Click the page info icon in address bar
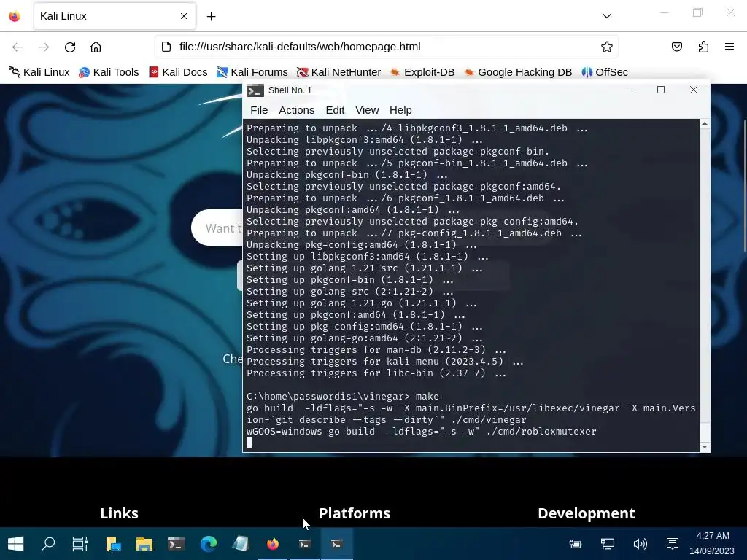 tap(166, 47)
